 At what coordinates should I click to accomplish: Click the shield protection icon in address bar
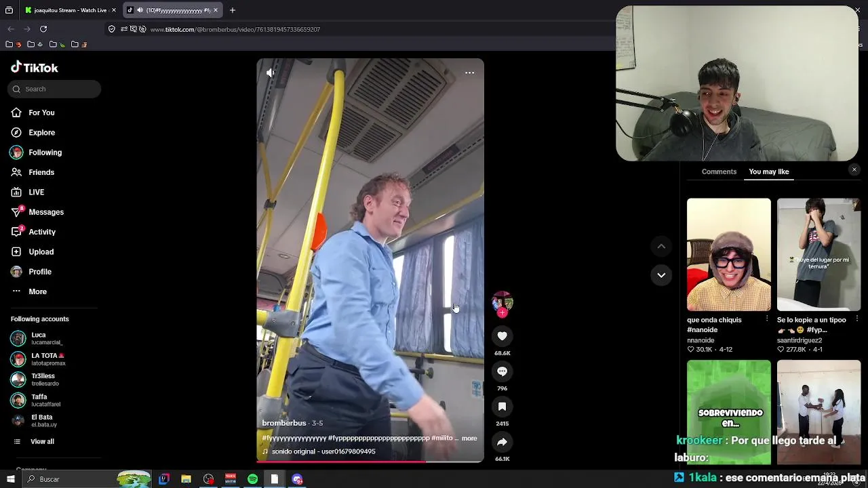112,29
